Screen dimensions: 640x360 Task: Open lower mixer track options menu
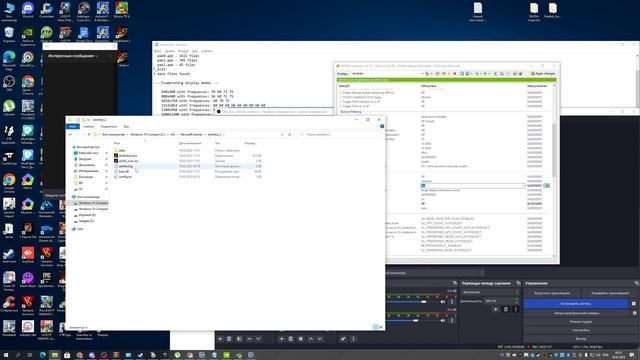452,320
